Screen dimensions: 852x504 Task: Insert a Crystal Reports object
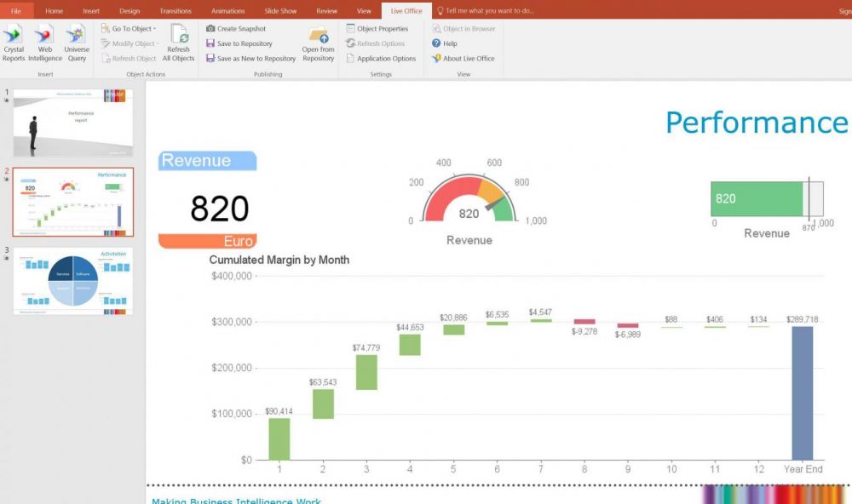point(13,43)
